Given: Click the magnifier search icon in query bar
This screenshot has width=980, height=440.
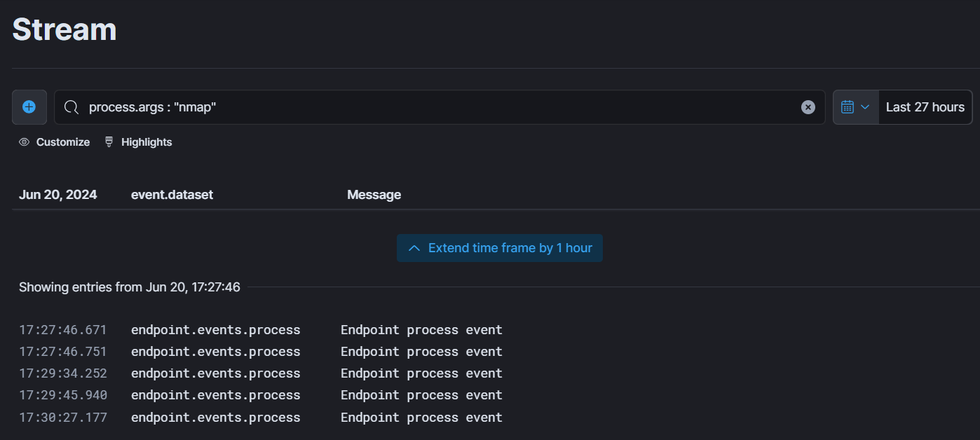Looking at the screenshot, I should tap(71, 107).
